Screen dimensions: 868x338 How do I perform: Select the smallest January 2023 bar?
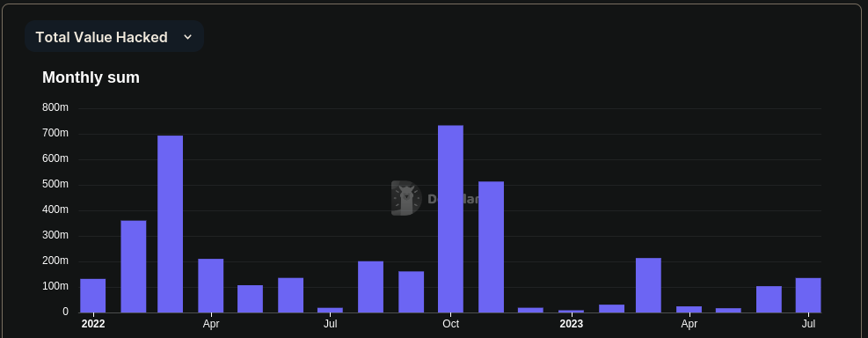pyautogui.click(x=572, y=311)
